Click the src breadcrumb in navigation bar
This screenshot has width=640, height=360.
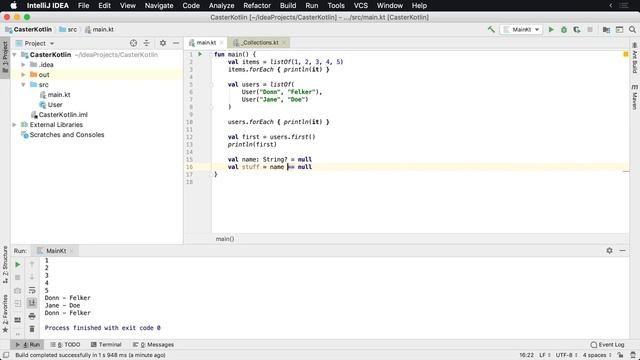tap(68, 29)
